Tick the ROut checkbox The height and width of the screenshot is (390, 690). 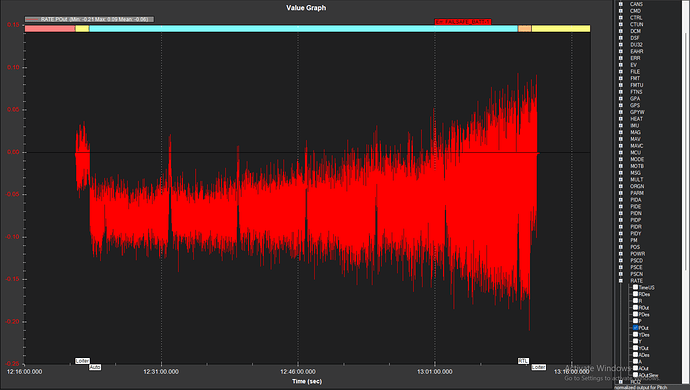[x=635, y=307]
